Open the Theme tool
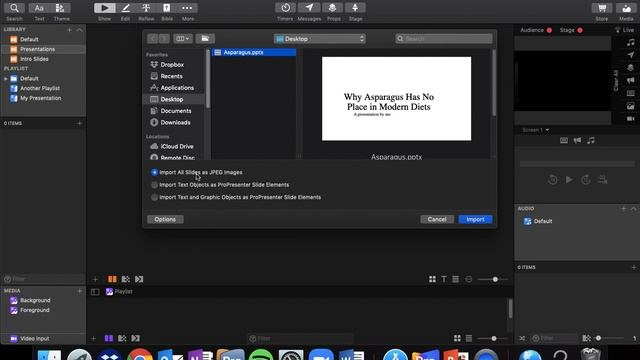640x360 pixels. 60,8
